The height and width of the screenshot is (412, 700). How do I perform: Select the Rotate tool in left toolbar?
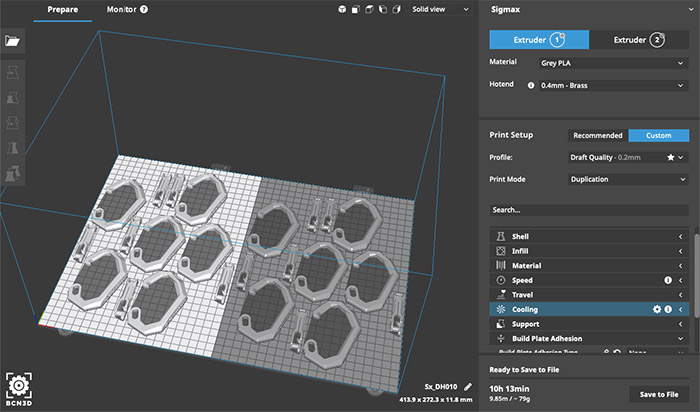tap(12, 122)
